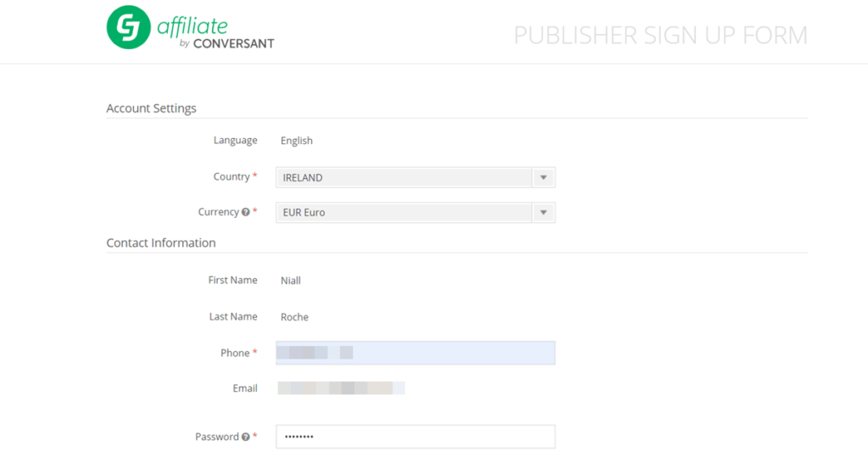The image size is (868, 451).
Task: Click the English language value
Action: click(x=297, y=141)
